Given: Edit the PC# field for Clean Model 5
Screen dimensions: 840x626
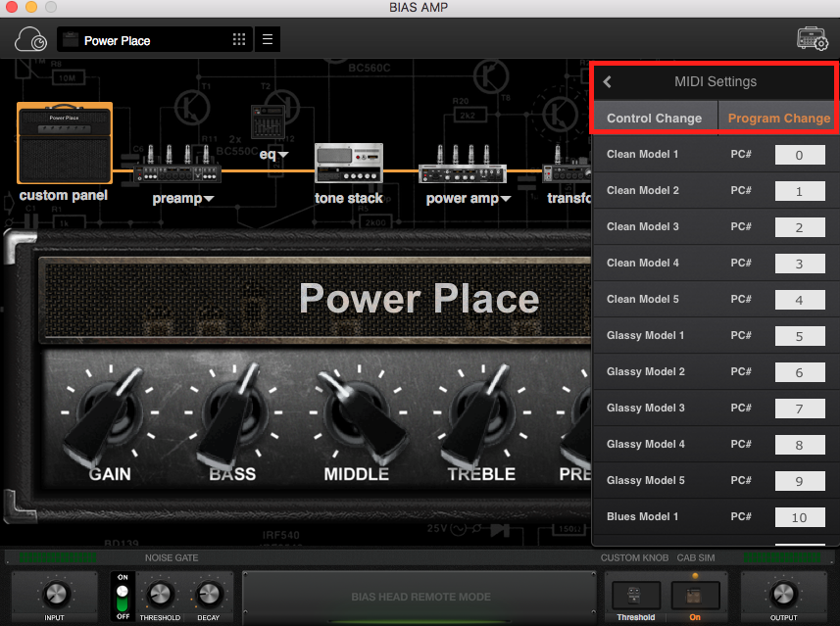Looking at the screenshot, I should (x=800, y=301).
